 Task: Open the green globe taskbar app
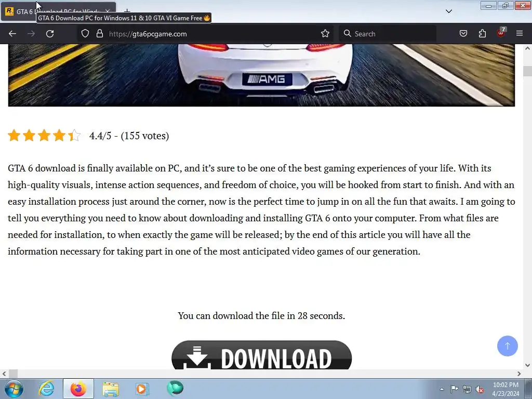tap(175, 388)
